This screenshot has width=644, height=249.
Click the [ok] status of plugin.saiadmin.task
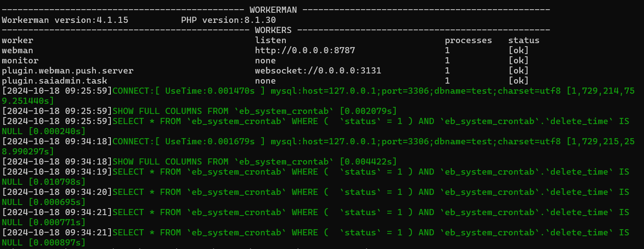tap(519, 81)
